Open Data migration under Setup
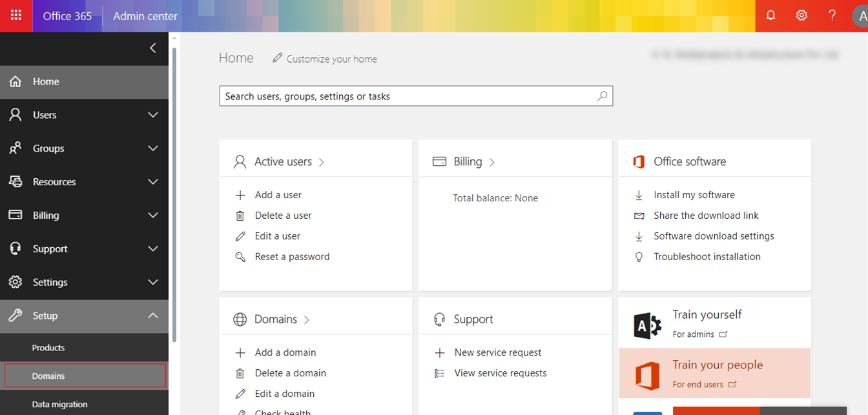 [84, 404]
